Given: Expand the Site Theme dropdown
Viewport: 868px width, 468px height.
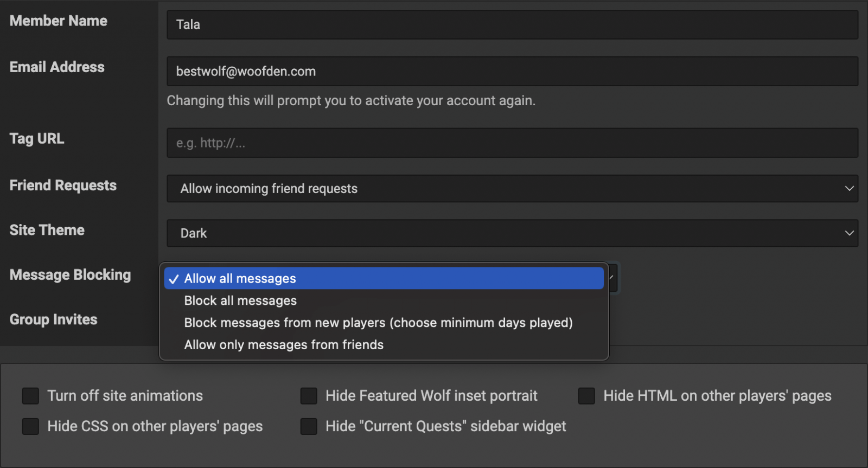Looking at the screenshot, I should (x=512, y=233).
